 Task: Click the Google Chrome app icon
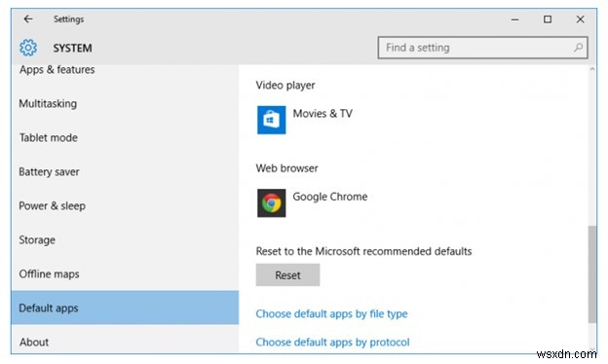(272, 203)
